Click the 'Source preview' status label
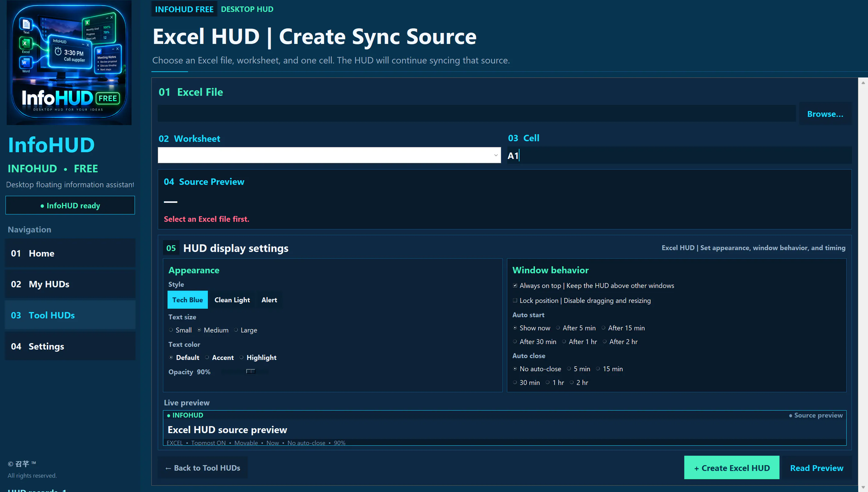The width and height of the screenshot is (868, 492). tap(816, 415)
